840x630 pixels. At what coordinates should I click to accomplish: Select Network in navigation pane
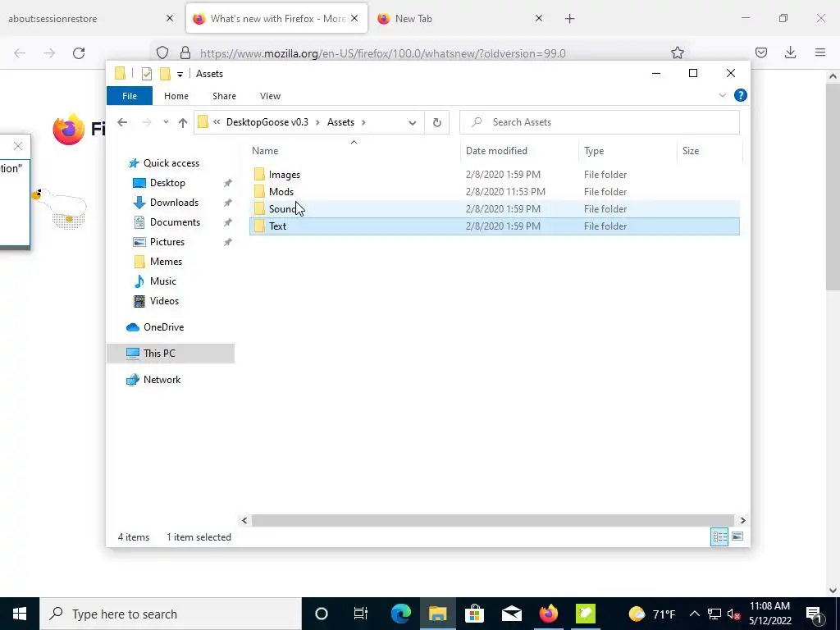(162, 380)
